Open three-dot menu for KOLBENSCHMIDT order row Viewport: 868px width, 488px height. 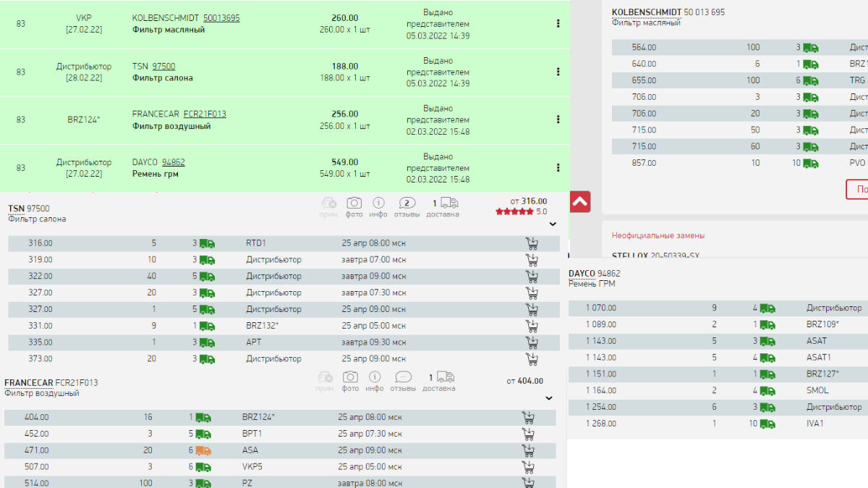point(558,24)
